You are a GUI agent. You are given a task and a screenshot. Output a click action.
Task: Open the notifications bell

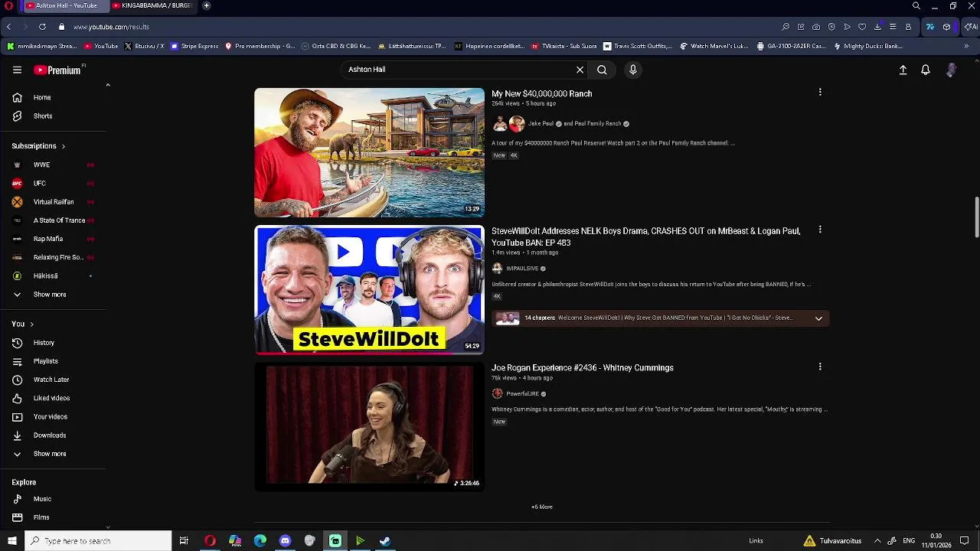click(926, 70)
